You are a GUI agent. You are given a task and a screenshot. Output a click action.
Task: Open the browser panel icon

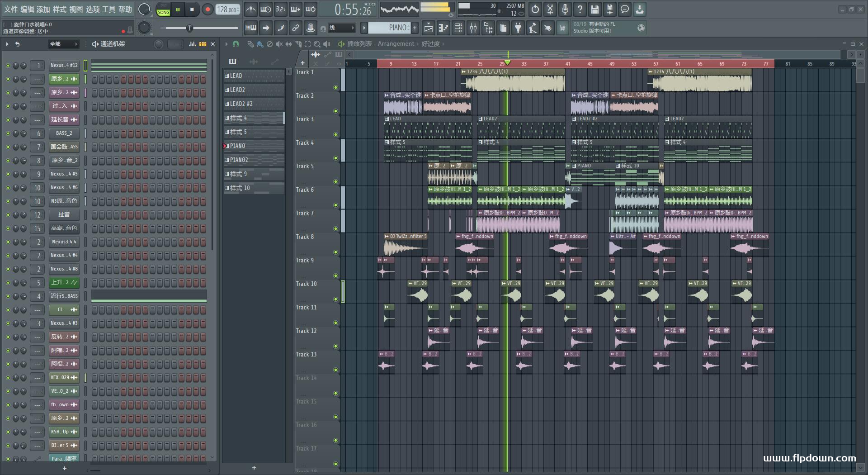pos(488,28)
